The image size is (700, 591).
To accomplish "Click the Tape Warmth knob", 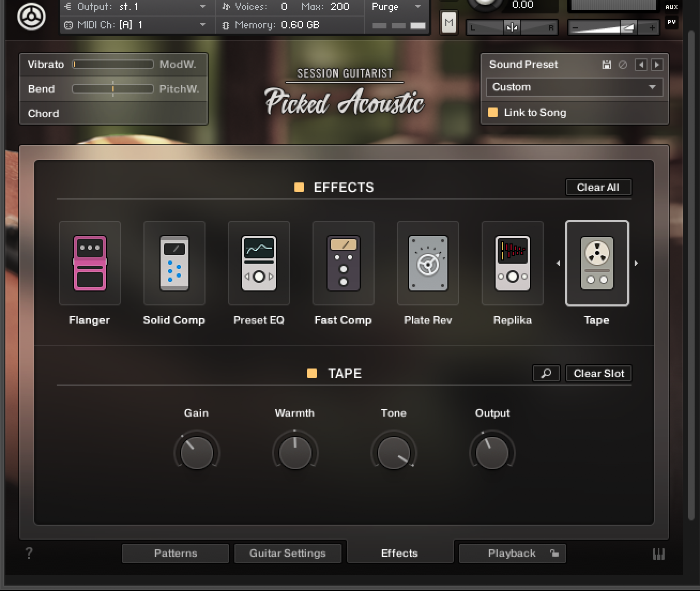I will 295,452.
